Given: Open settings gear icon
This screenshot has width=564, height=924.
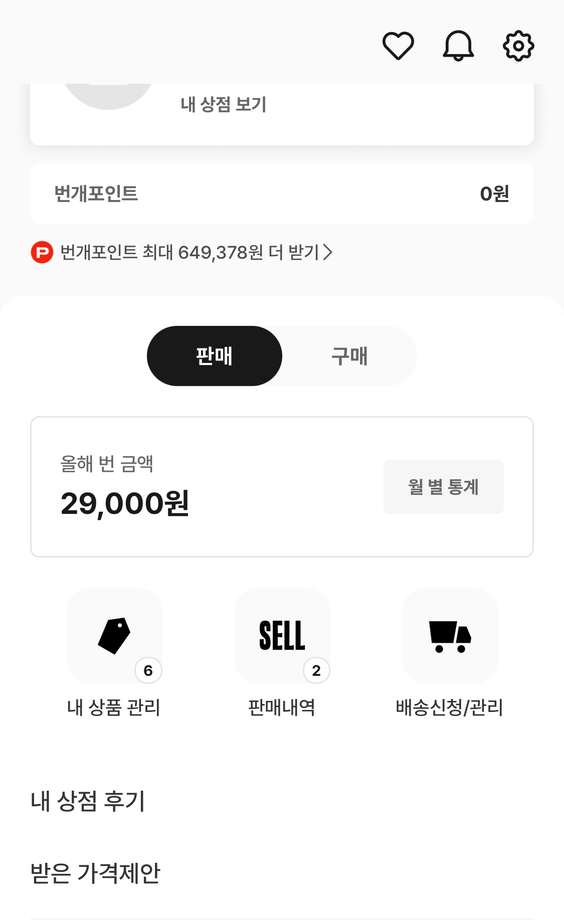Looking at the screenshot, I should click(518, 46).
